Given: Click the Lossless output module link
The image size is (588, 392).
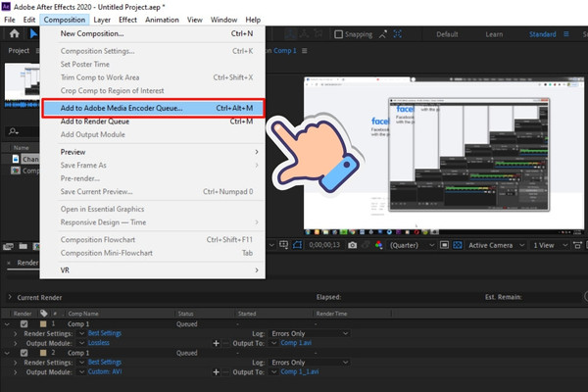Looking at the screenshot, I should tap(99, 343).
